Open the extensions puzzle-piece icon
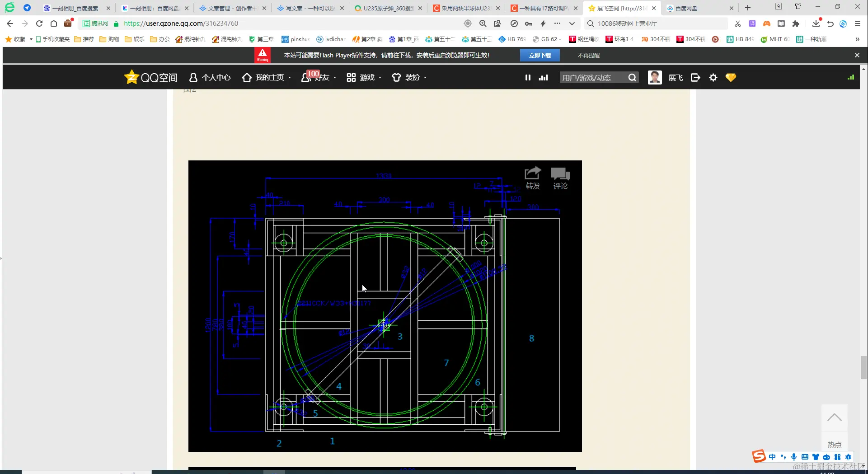868x474 pixels. pyautogui.click(x=796, y=23)
